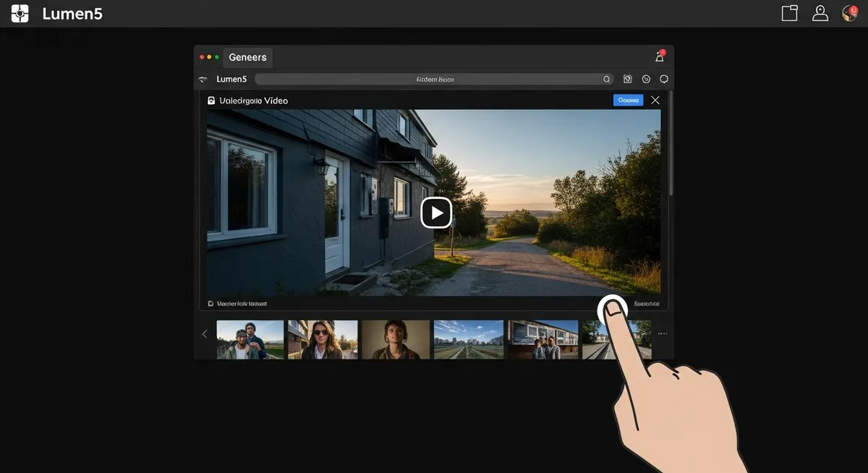Select the Geneers tab
Image resolution: width=868 pixels, height=473 pixels.
pyautogui.click(x=247, y=57)
